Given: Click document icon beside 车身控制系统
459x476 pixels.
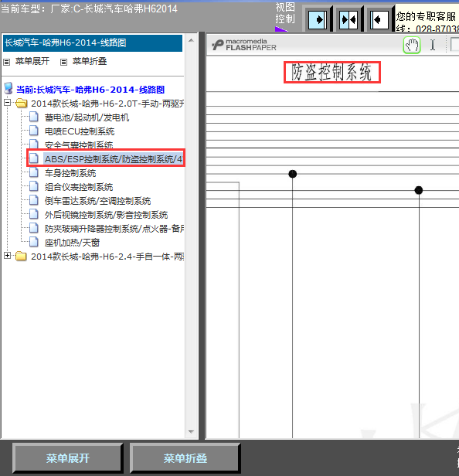Looking at the screenshot, I should point(34,172).
